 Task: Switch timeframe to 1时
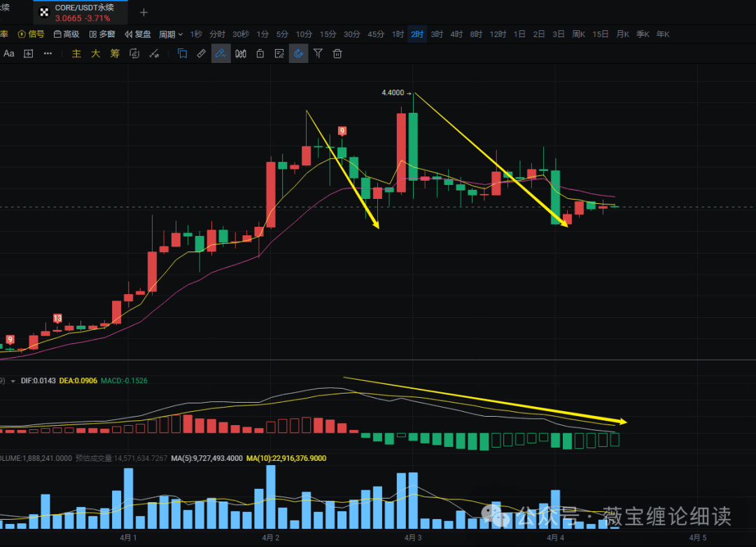click(x=398, y=34)
